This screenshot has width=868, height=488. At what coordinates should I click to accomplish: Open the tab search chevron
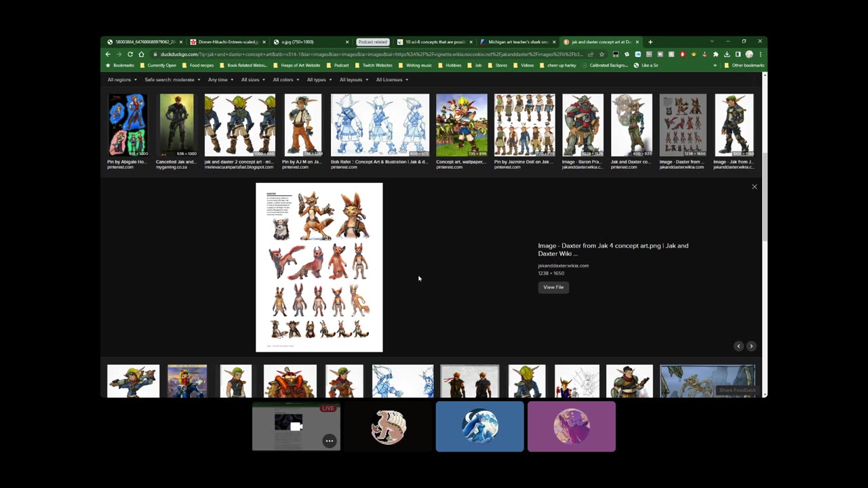(711, 41)
